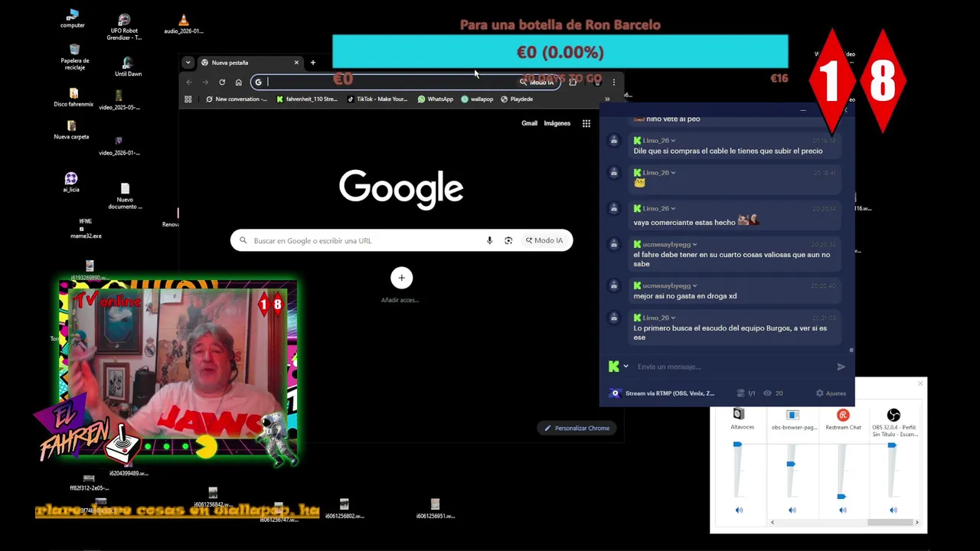Click Modo IA in Google search box
Screen dimensions: 980x551
pyautogui.click(x=544, y=240)
